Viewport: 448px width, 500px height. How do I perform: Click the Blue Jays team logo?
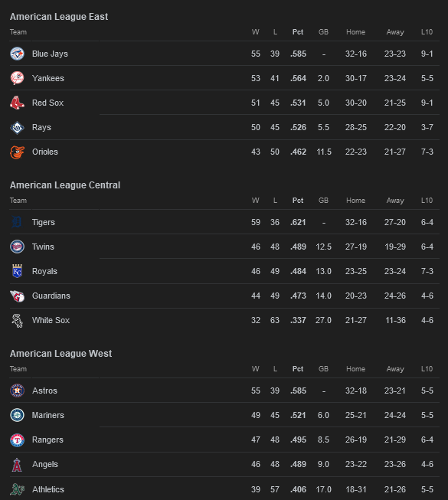17,54
